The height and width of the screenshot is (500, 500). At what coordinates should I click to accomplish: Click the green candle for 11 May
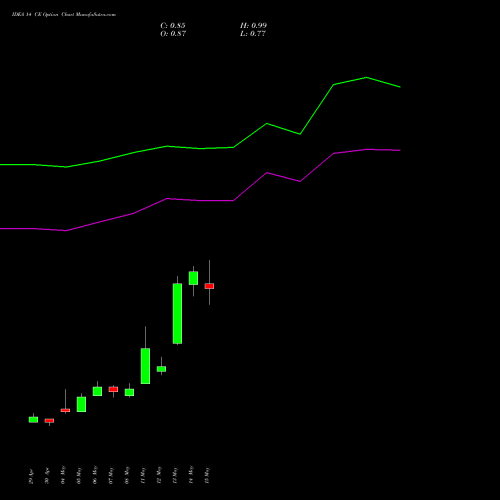coord(145,366)
